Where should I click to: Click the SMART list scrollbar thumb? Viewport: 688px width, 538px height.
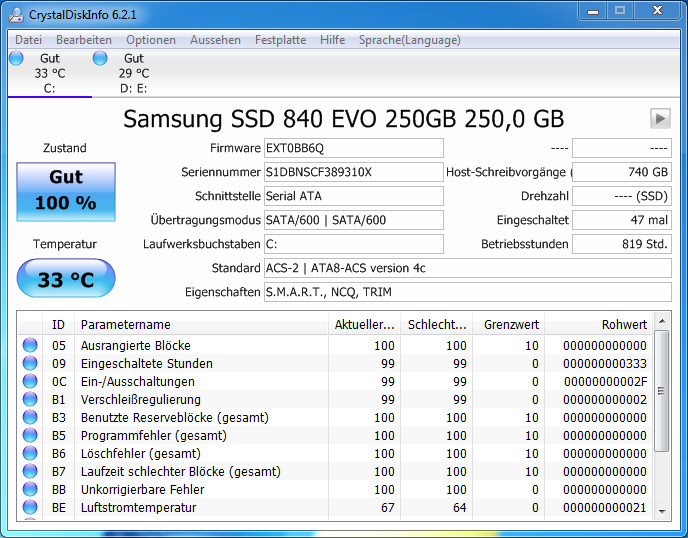(662, 391)
